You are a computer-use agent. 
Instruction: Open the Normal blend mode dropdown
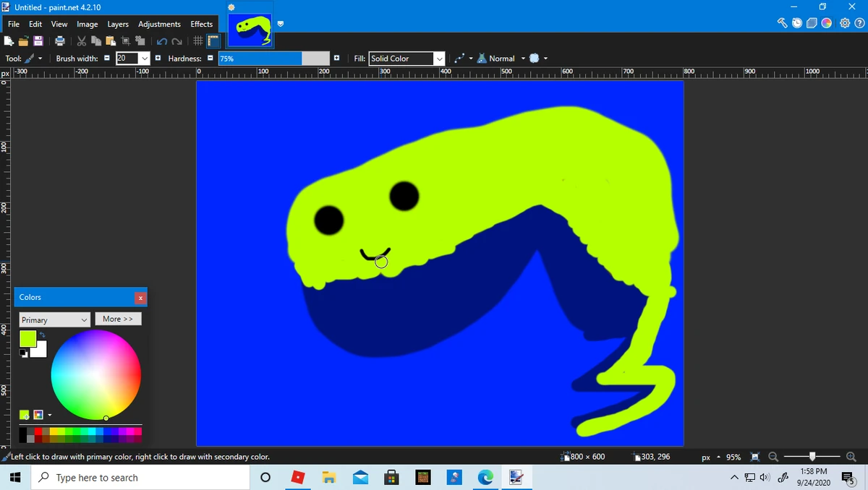tap(506, 59)
